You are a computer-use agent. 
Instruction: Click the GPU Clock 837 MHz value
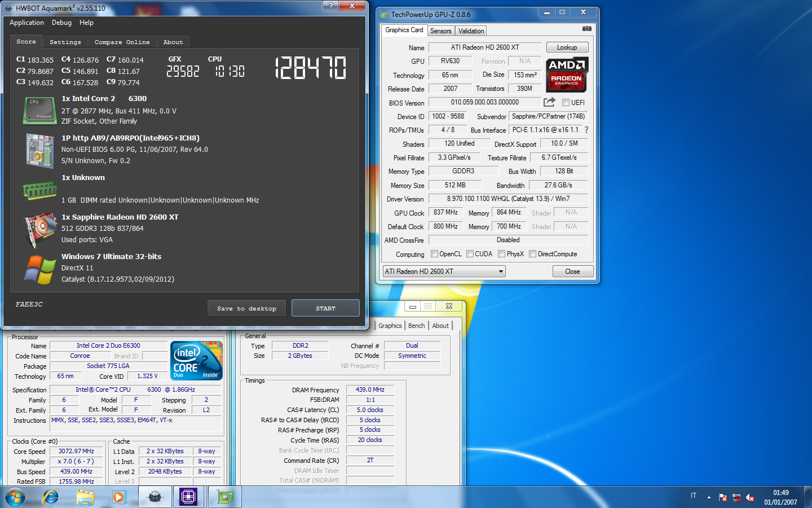click(x=445, y=212)
